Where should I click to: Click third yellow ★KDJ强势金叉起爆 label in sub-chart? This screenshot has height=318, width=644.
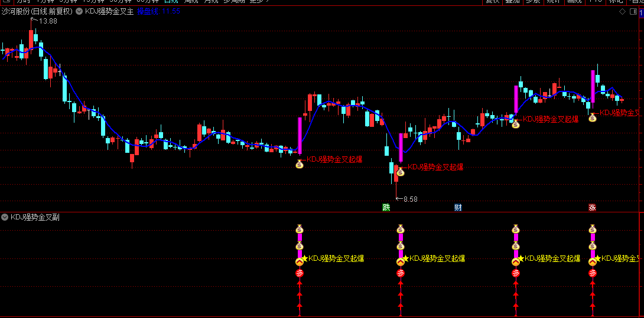click(x=549, y=258)
